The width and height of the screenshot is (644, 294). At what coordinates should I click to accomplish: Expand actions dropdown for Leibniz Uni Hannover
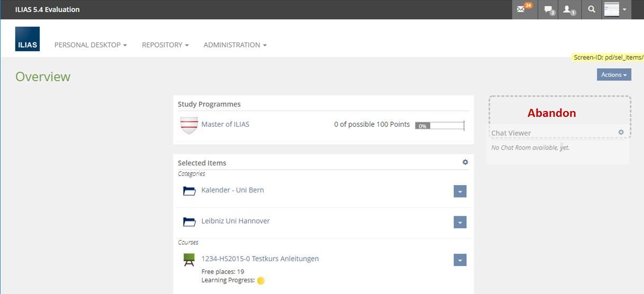[x=460, y=223]
